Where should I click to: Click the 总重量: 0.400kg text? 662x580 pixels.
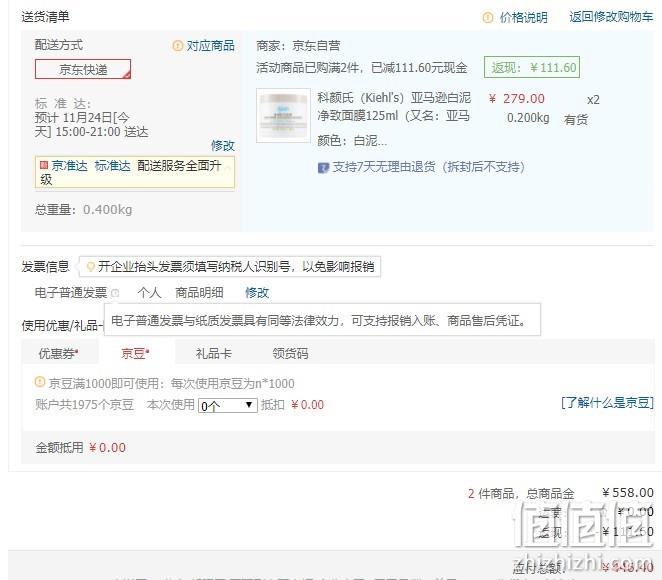coord(84,209)
